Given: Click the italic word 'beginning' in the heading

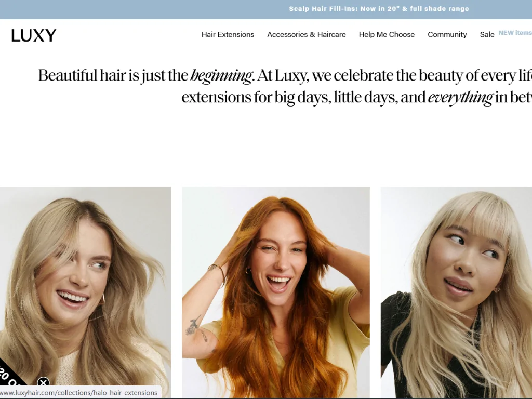Looking at the screenshot, I should point(221,76).
